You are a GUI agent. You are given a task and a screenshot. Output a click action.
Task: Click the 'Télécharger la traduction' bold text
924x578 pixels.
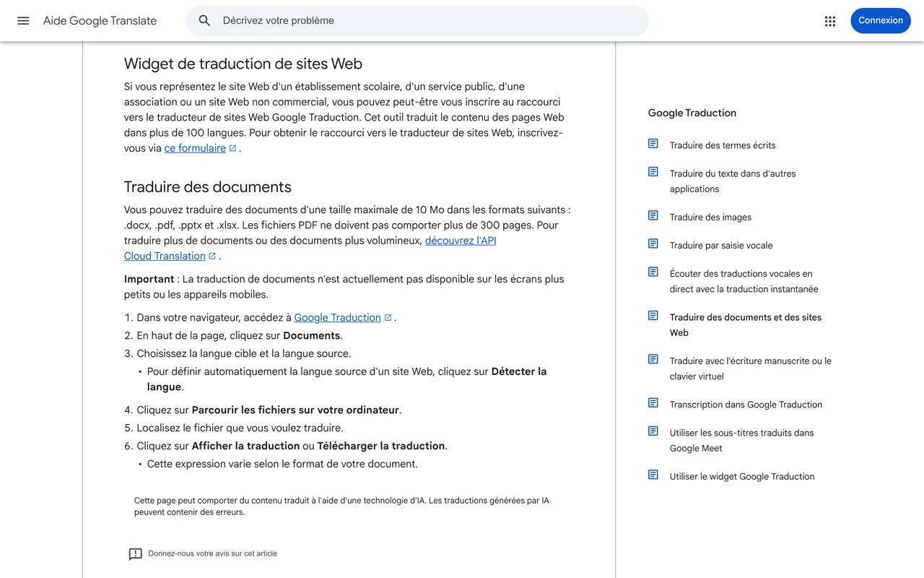tap(381, 446)
